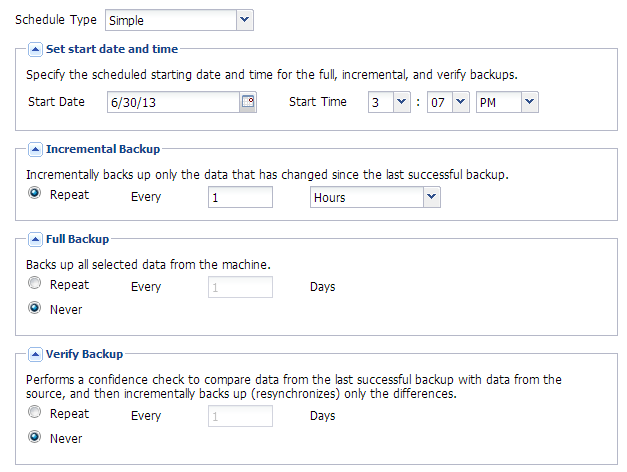Image resolution: width=627 pixels, height=472 pixels.
Task: Click the Incremental Backup Every value field
Action: click(240, 197)
